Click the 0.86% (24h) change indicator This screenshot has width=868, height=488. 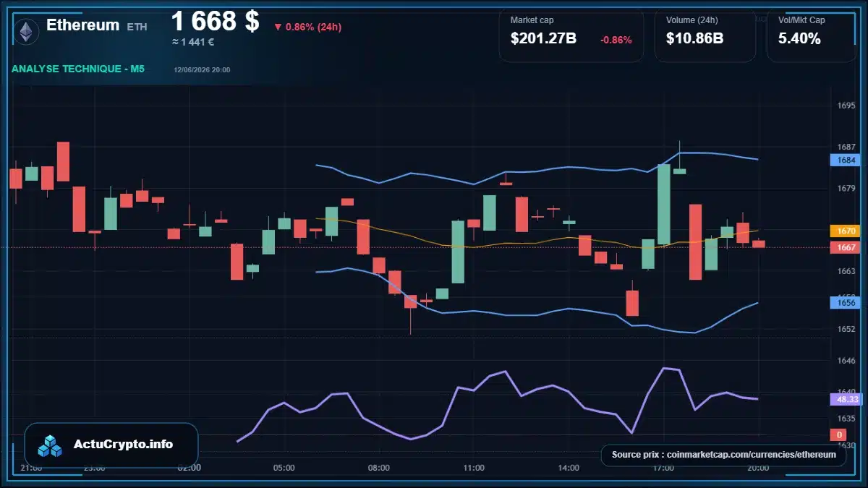307,27
